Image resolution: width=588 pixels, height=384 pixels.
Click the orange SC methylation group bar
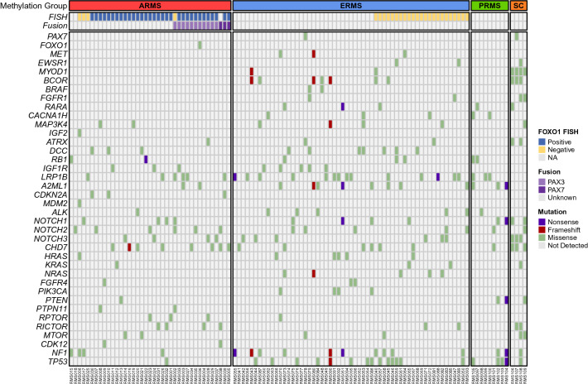518,6
